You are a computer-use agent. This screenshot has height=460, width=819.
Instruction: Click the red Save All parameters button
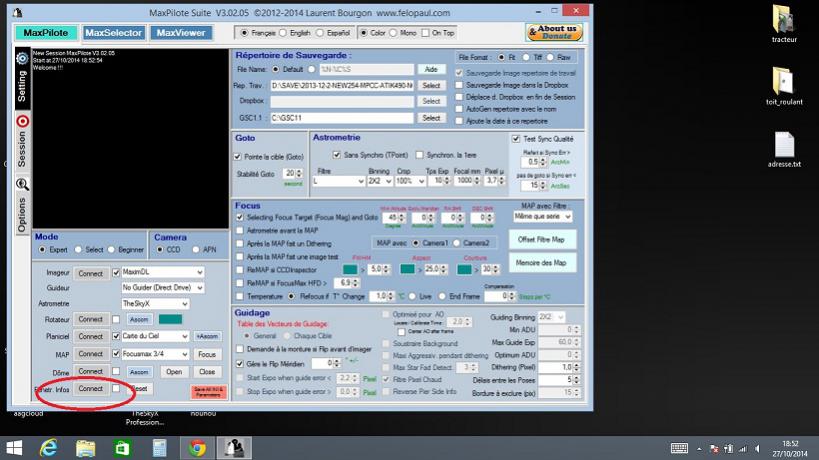(208, 392)
